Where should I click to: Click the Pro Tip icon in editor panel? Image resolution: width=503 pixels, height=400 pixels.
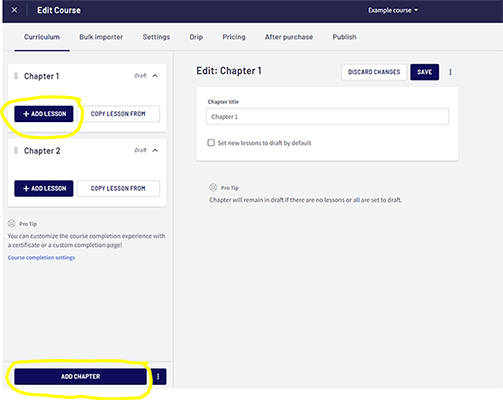coord(213,187)
